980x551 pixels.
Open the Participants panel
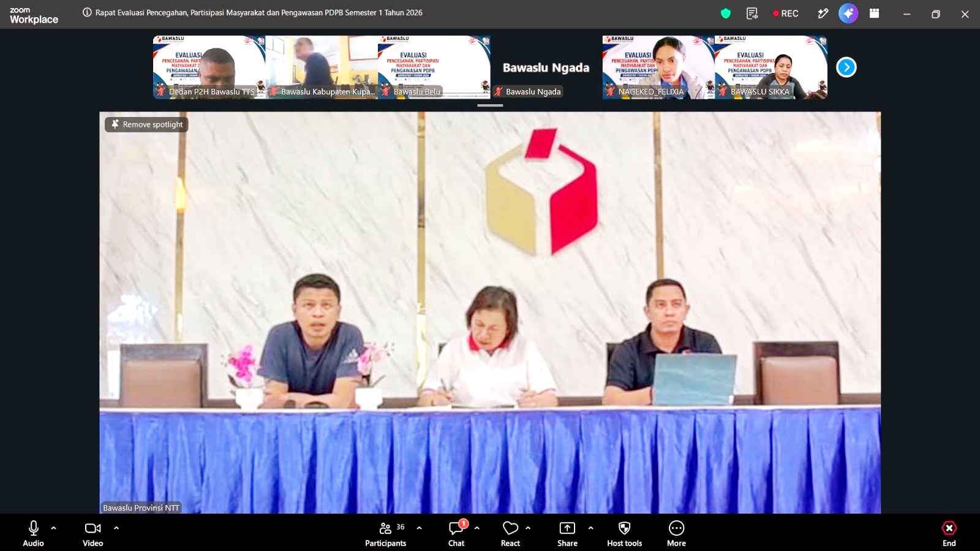click(x=386, y=533)
